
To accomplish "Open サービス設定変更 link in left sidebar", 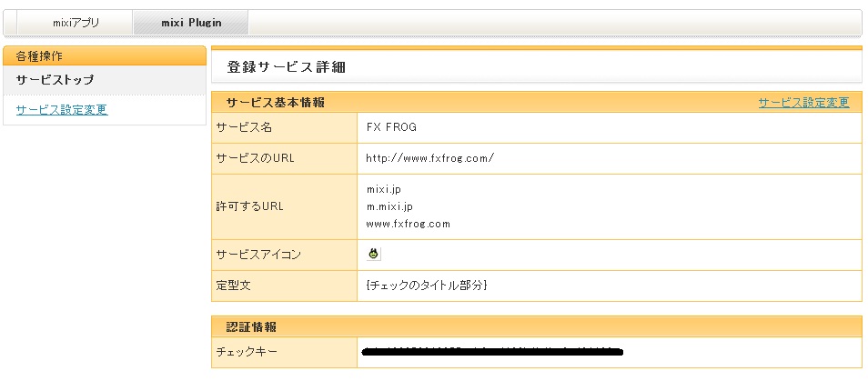I will pyautogui.click(x=62, y=110).
